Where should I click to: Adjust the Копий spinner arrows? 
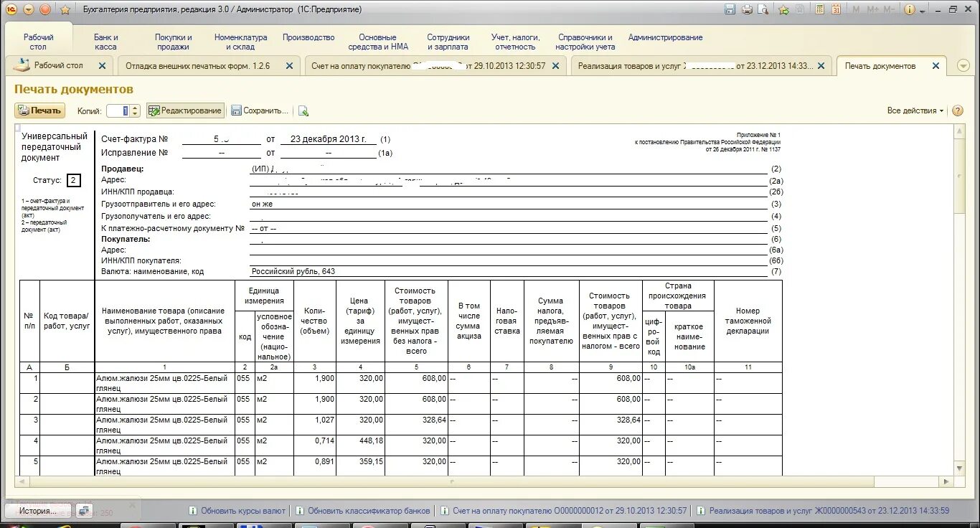tap(135, 110)
